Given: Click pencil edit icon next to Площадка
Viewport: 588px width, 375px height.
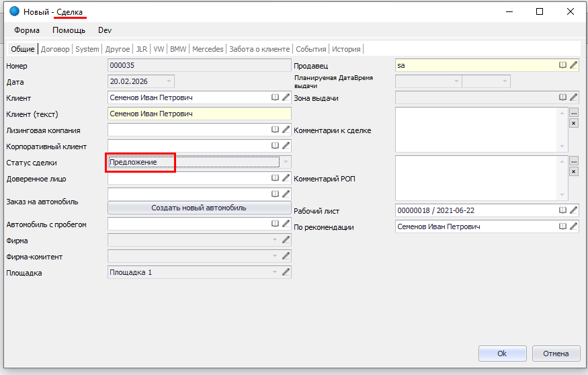Looking at the screenshot, I should 286,272.
